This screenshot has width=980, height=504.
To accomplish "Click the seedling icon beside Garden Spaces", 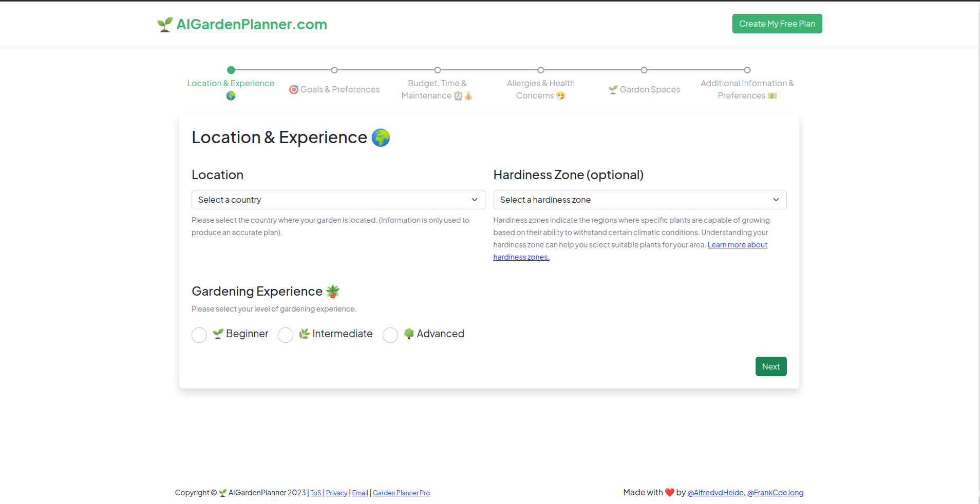I will coord(613,89).
